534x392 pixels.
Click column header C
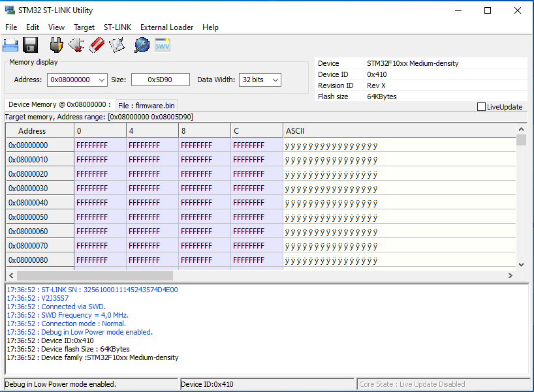point(257,131)
